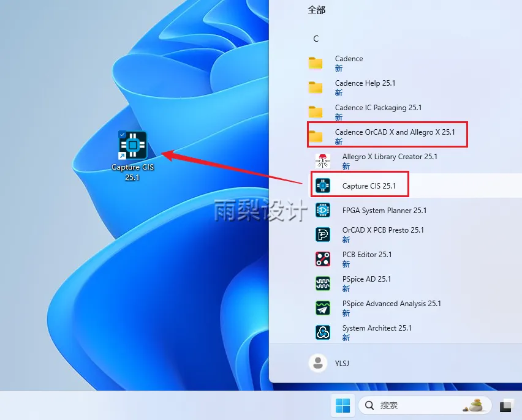Viewport: 522px width, 420px height.
Task: Click the 全部 heading
Action: [x=316, y=10]
